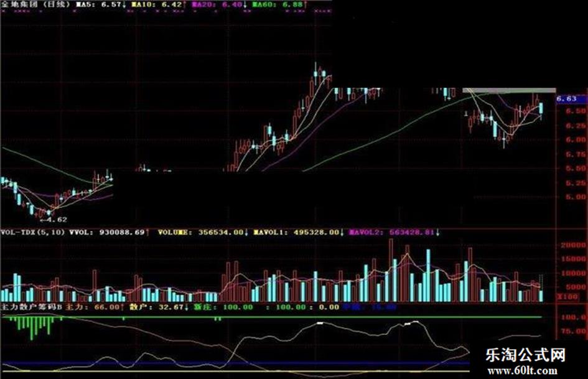Click the 4.62 low price marker
This screenshot has height=379, width=588.
[x=54, y=220]
